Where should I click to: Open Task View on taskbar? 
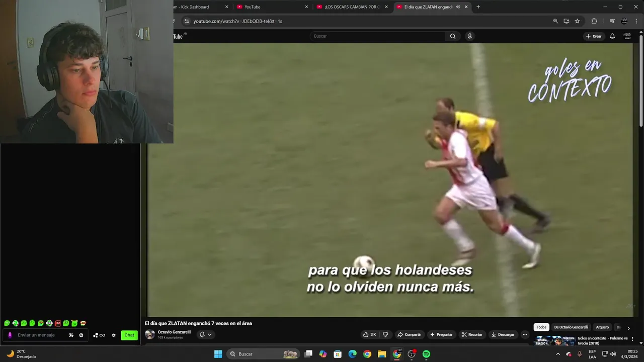tap(308, 354)
